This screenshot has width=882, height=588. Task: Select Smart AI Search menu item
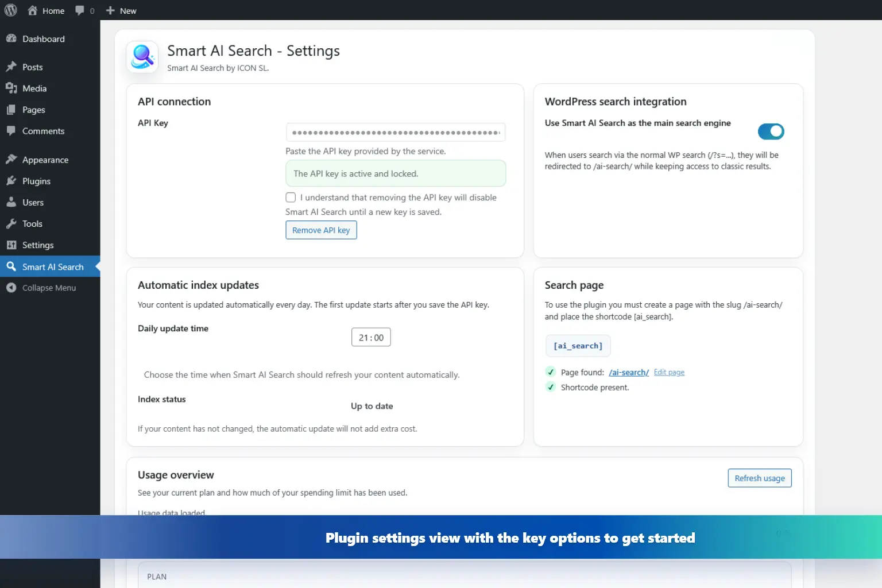(x=50, y=266)
